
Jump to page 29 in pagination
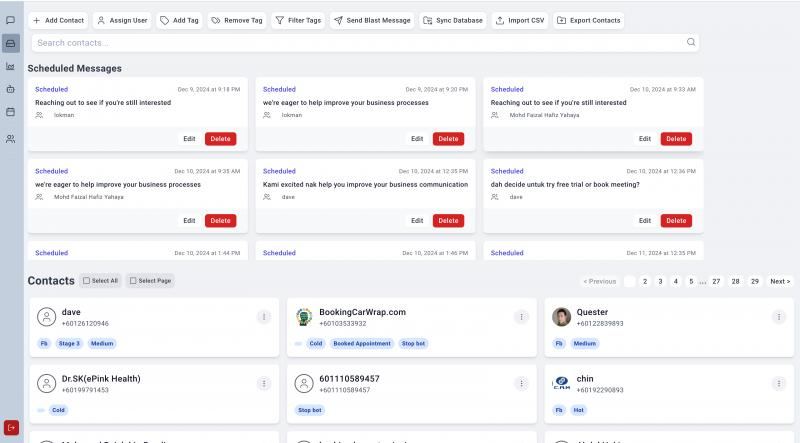754,281
